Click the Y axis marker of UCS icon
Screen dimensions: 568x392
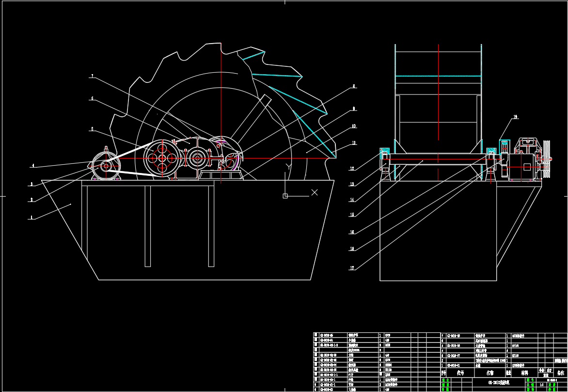tap(289, 167)
